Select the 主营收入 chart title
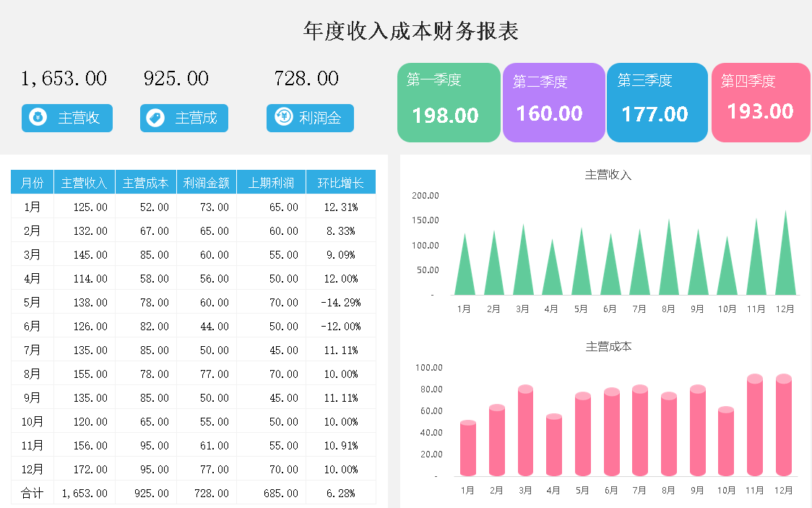The width and height of the screenshot is (812, 508). coord(608,175)
